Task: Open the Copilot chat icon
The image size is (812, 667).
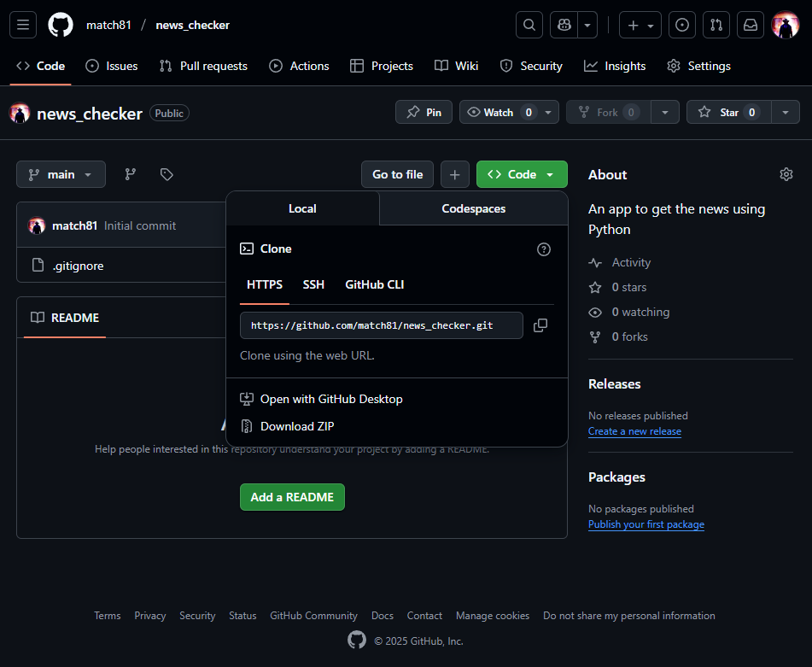Action: (564, 25)
